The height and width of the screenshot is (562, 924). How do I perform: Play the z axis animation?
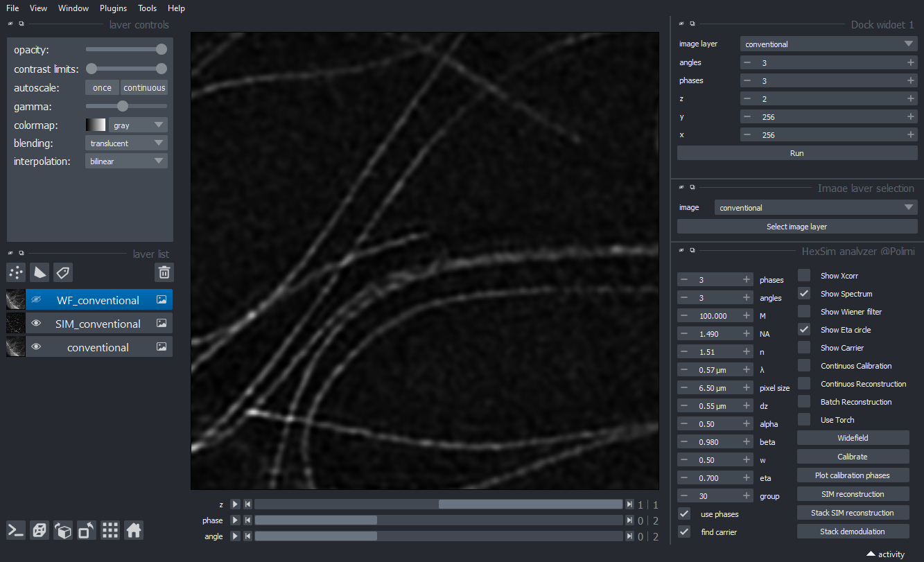tap(235, 504)
